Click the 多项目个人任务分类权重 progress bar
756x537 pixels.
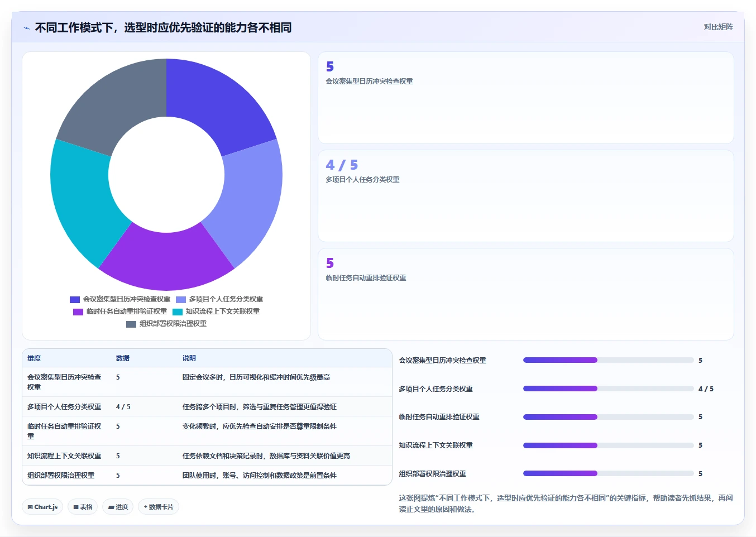[x=609, y=389]
